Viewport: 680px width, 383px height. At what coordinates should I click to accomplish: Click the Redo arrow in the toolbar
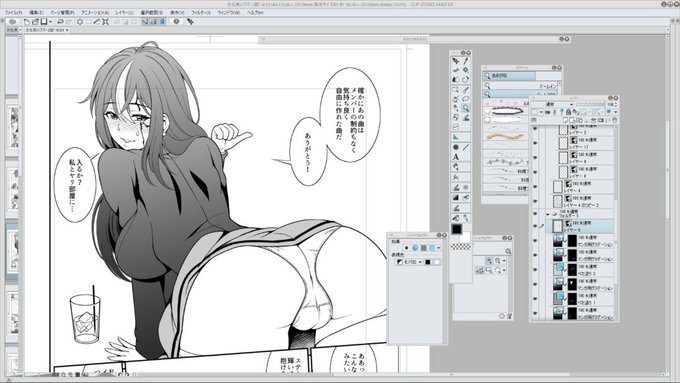[x=69, y=21]
